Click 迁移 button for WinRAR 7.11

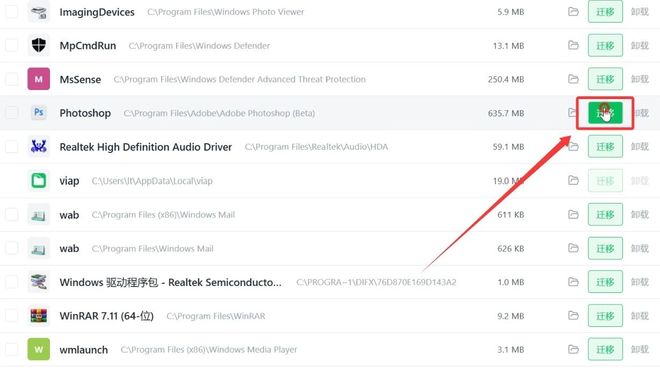click(605, 315)
